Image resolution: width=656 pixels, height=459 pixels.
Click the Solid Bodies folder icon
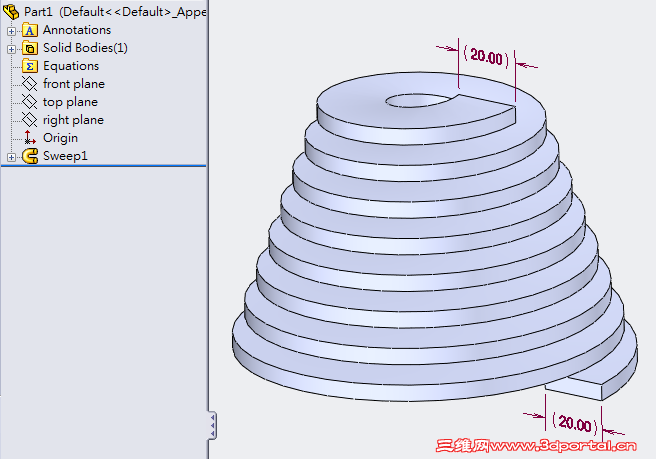pyautogui.click(x=30, y=48)
